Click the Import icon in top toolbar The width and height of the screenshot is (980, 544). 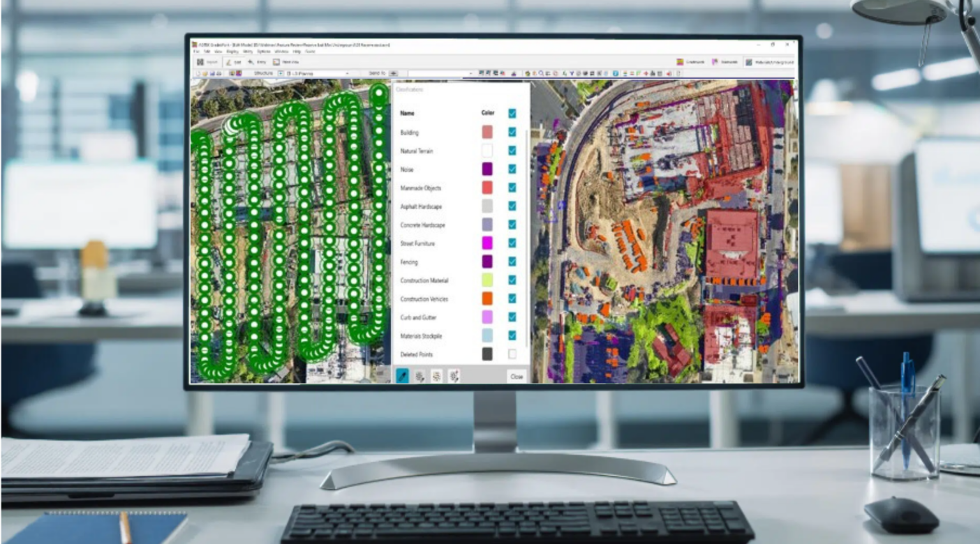click(x=200, y=62)
